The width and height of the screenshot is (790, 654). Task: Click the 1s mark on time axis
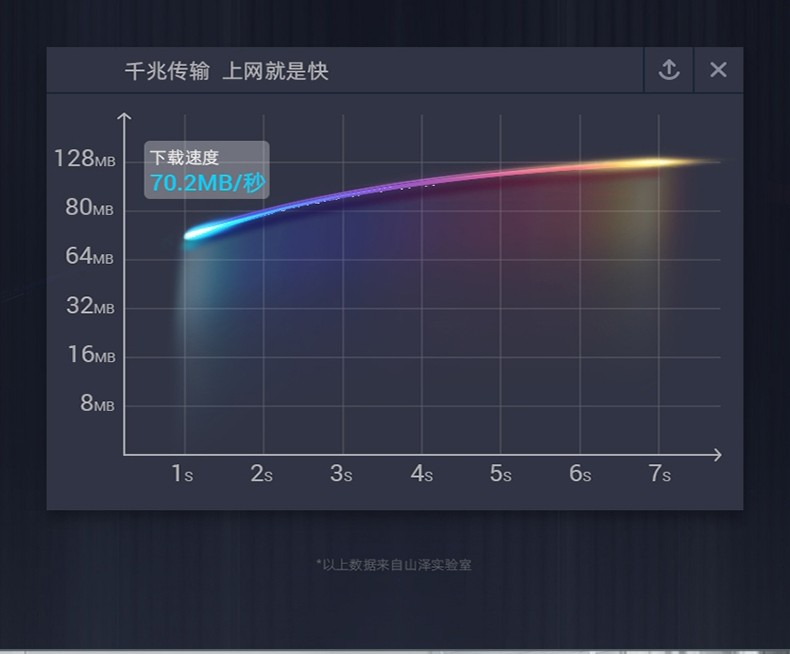[182, 474]
